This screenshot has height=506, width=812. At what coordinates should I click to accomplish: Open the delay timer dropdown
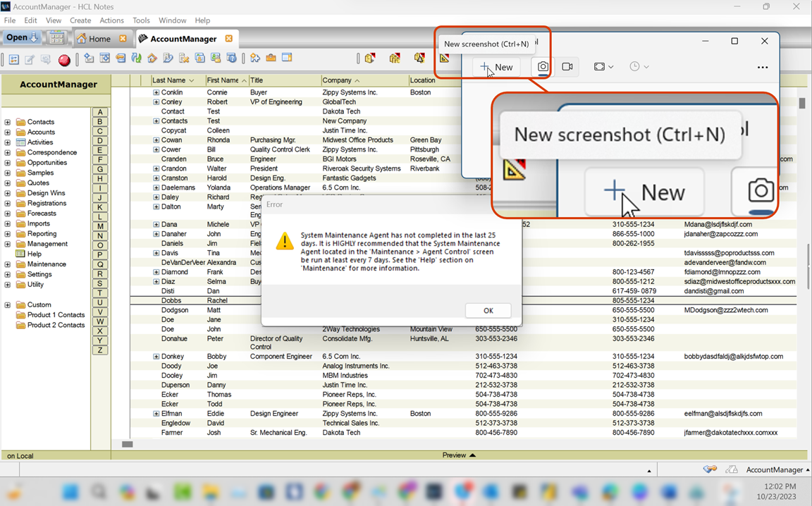pos(639,67)
